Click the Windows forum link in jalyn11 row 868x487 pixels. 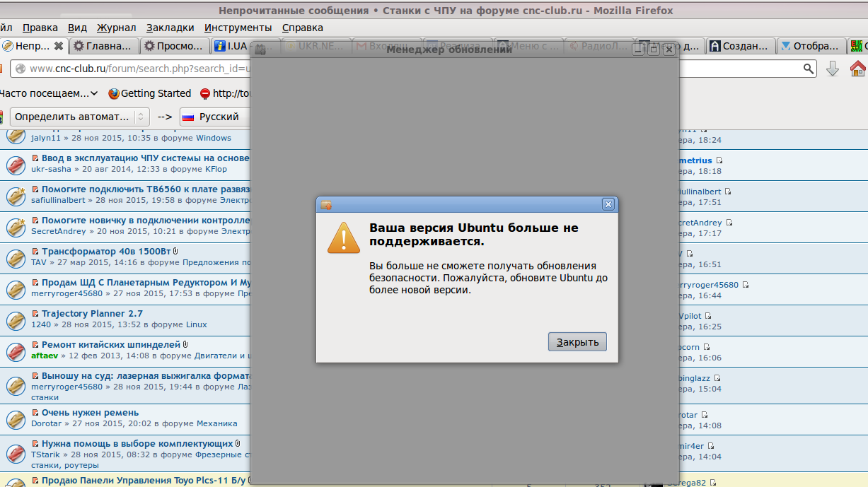click(x=214, y=138)
